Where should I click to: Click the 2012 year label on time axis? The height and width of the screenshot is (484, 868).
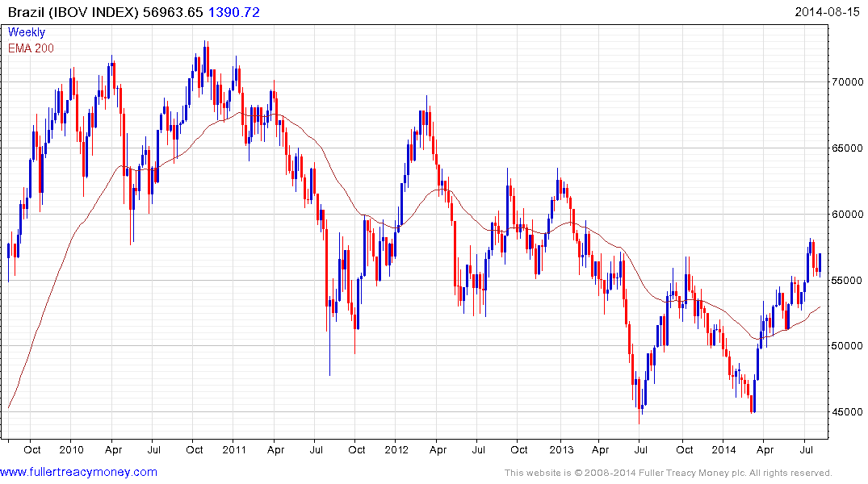tap(396, 449)
